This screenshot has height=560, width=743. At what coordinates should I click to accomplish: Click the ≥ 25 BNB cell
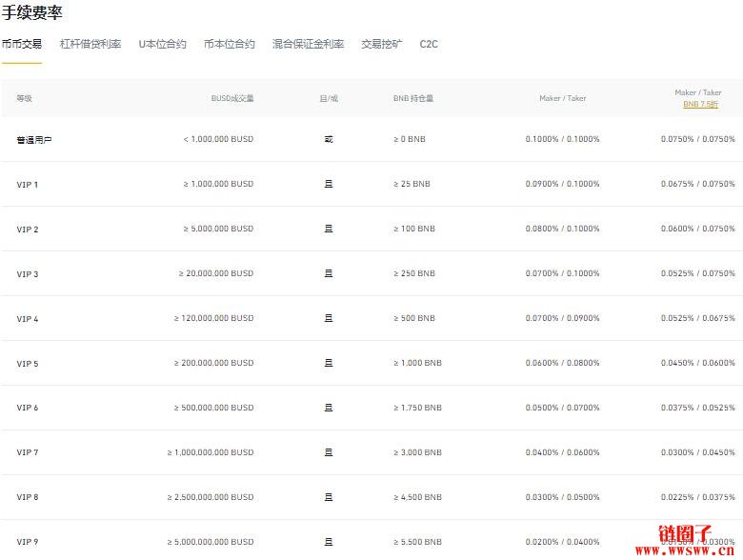click(412, 184)
